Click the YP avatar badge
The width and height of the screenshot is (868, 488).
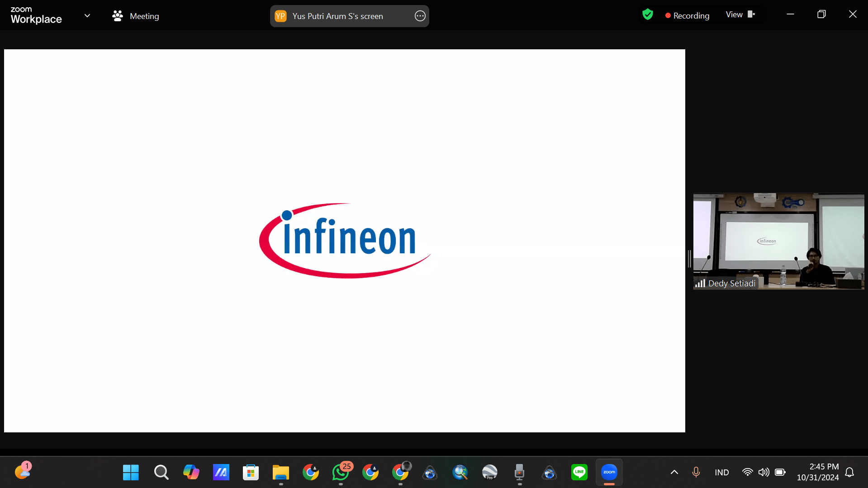point(280,16)
